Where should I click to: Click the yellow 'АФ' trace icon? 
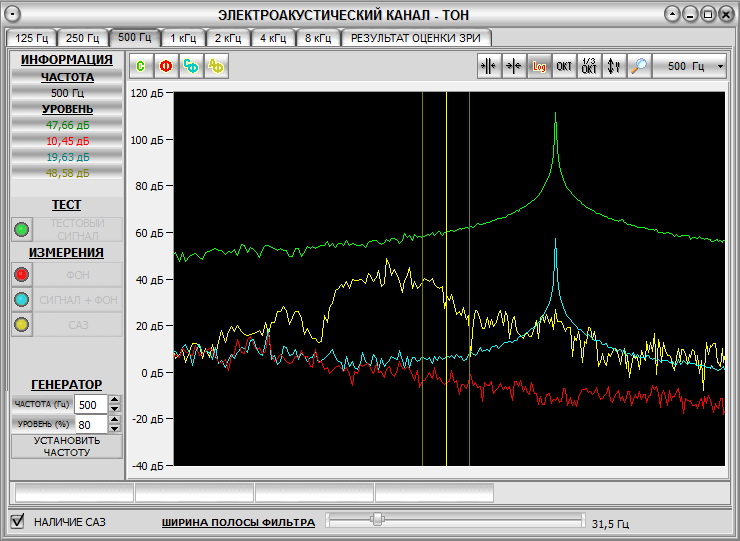(216, 67)
